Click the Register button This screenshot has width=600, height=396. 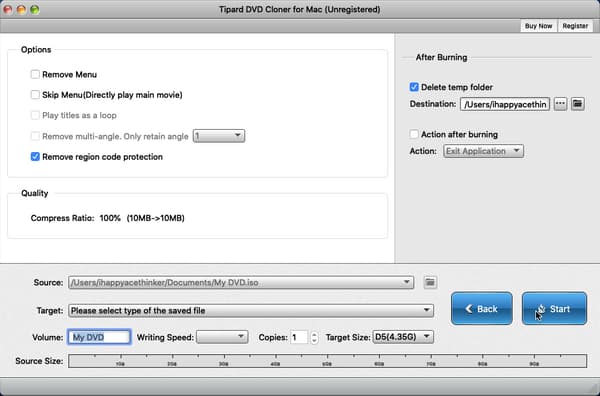575,26
